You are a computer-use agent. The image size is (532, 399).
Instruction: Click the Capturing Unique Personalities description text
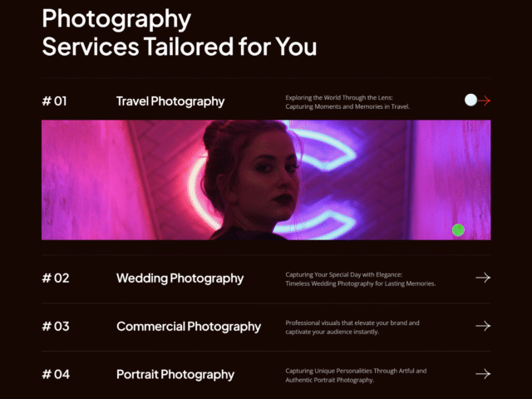point(356,376)
